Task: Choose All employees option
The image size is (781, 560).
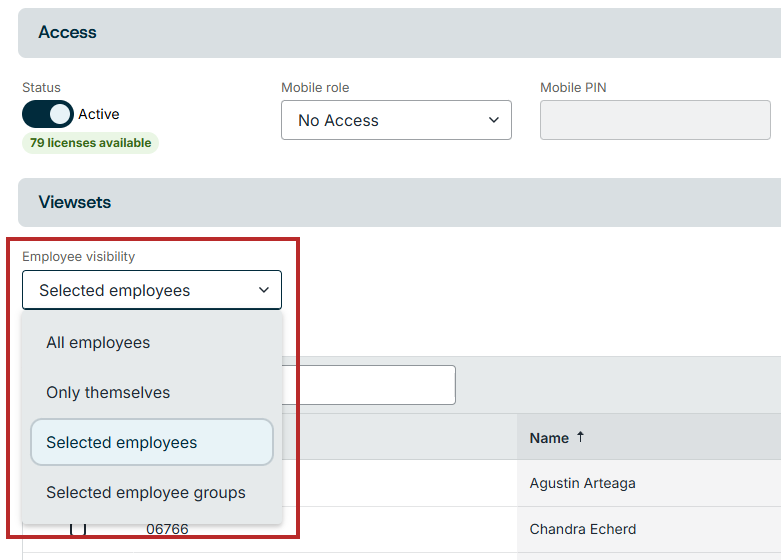Action: tap(152, 343)
